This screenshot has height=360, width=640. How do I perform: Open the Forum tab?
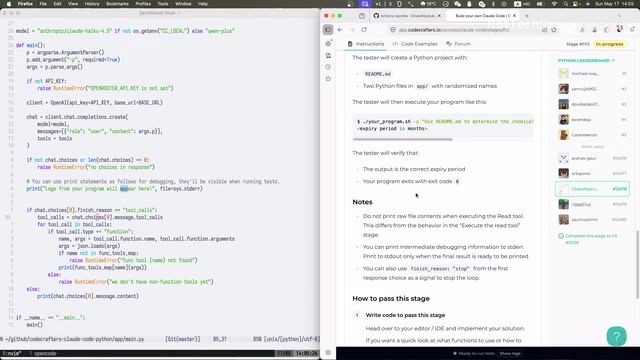pos(458,44)
